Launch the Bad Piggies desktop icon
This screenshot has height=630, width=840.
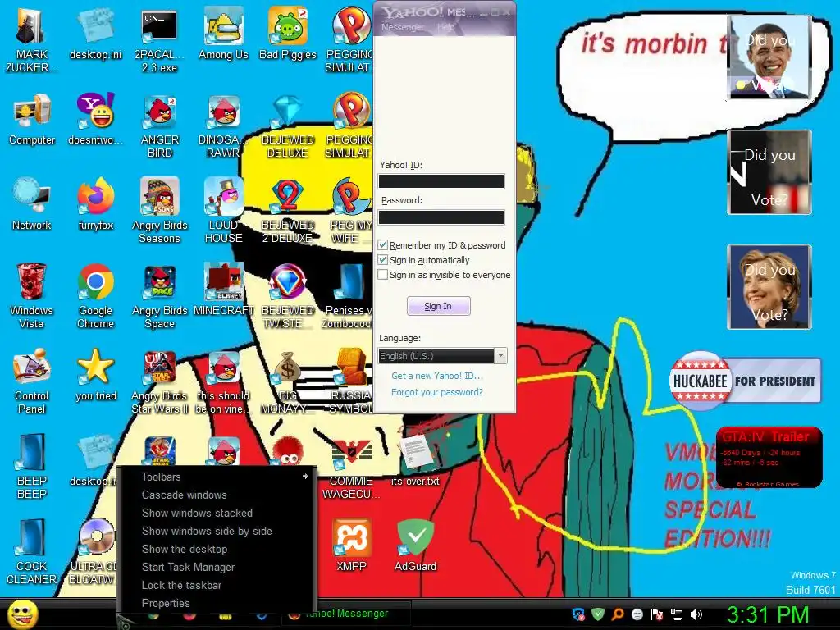(288, 34)
